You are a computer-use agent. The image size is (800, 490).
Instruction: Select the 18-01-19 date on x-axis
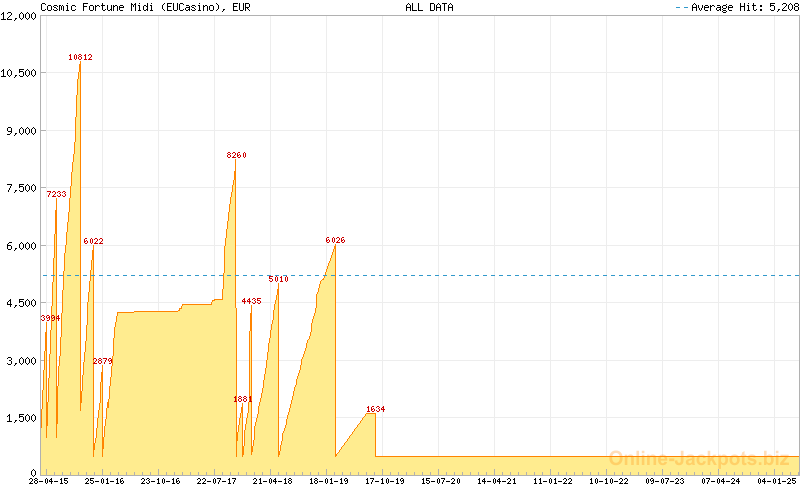[x=328, y=481]
